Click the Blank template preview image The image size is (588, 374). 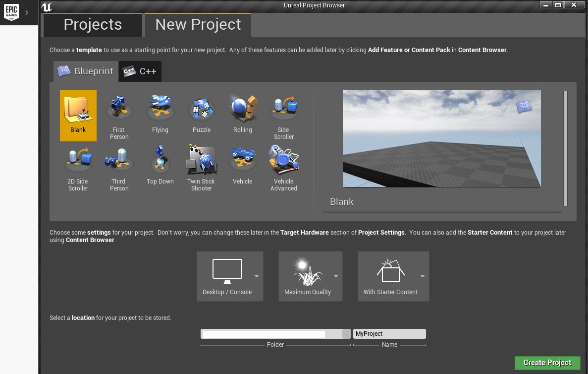pos(441,138)
